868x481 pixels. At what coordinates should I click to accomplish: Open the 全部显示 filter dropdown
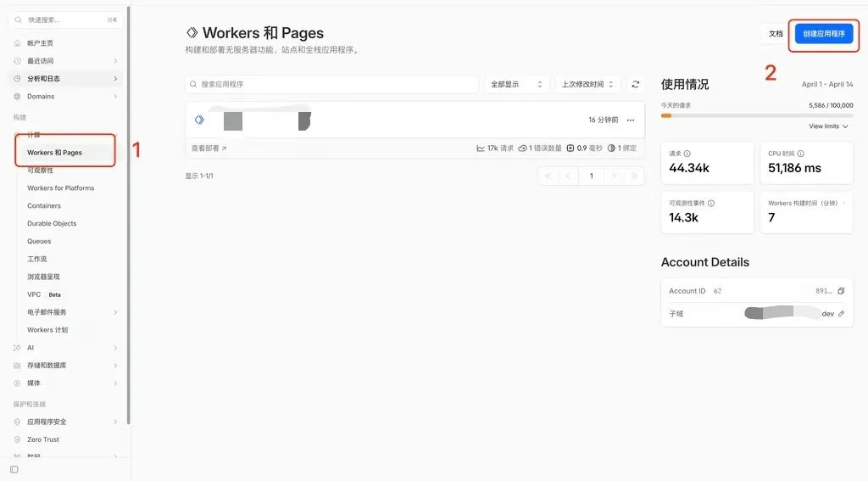[516, 84]
